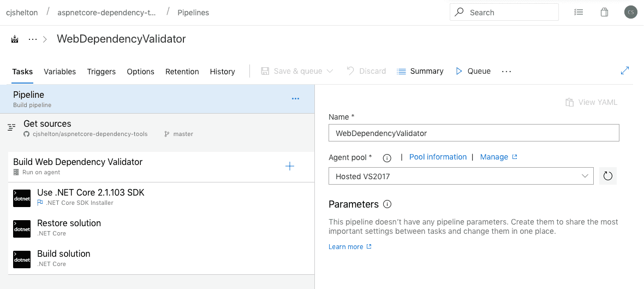Click the WebDependencyValidator page title
644x289 pixels.
[x=121, y=39]
